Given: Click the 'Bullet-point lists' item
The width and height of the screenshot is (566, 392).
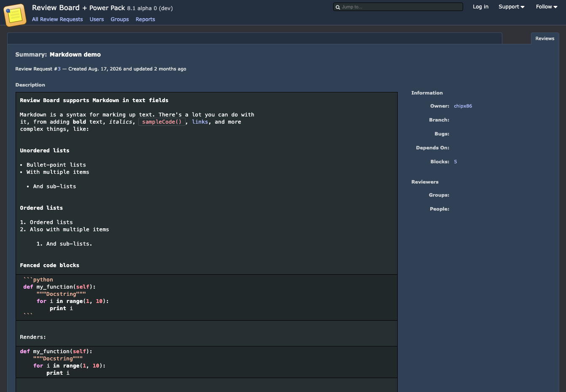Looking at the screenshot, I should point(56,165).
